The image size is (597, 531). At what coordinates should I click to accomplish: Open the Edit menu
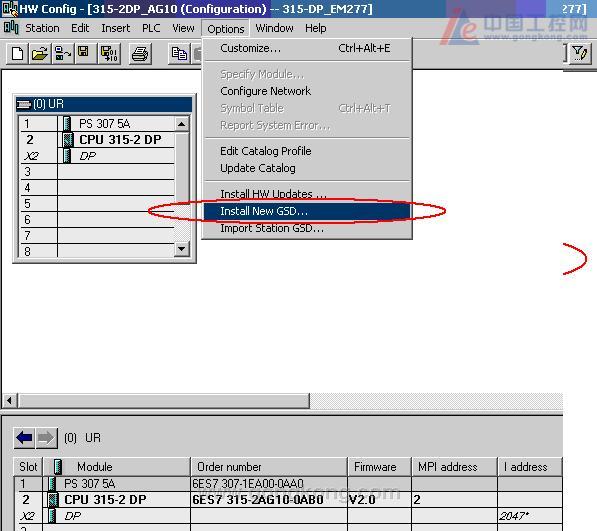click(x=80, y=28)
